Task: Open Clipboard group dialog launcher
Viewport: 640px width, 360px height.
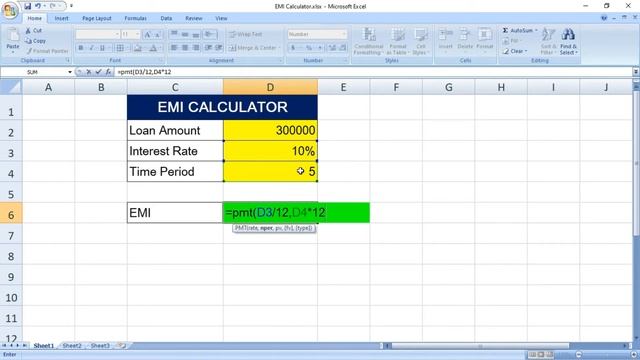Action: (68, 60)
